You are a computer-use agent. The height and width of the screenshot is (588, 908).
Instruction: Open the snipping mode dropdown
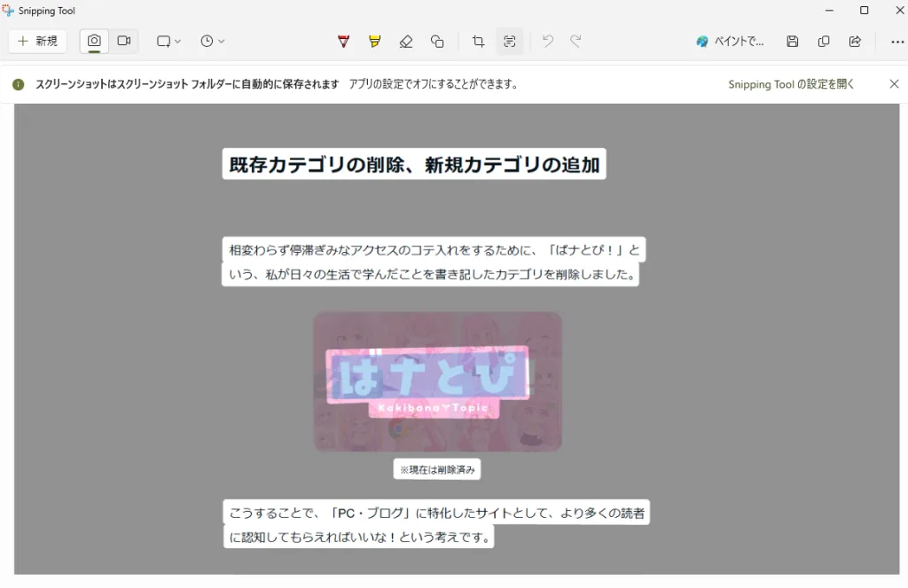(167, 41)
